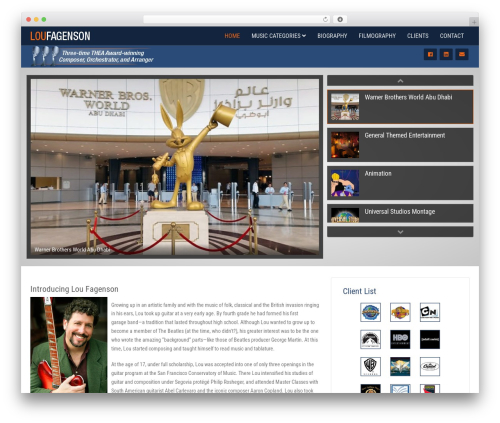Screen dimensions: 500x423
Task: Open the FILMOGRAPHY page
Action: pyautogui.click(x=377, y=36)
